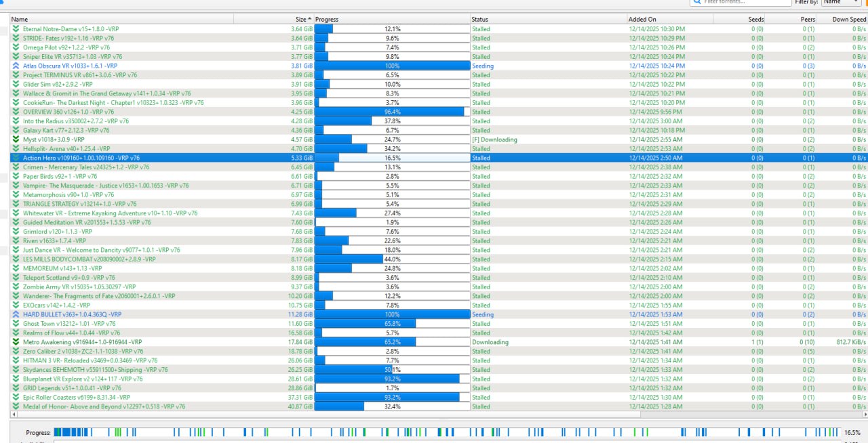The image size is (868, 443).
Task: Click the Project TERMINUS VR torrent name
Action: tap(80, 75)
